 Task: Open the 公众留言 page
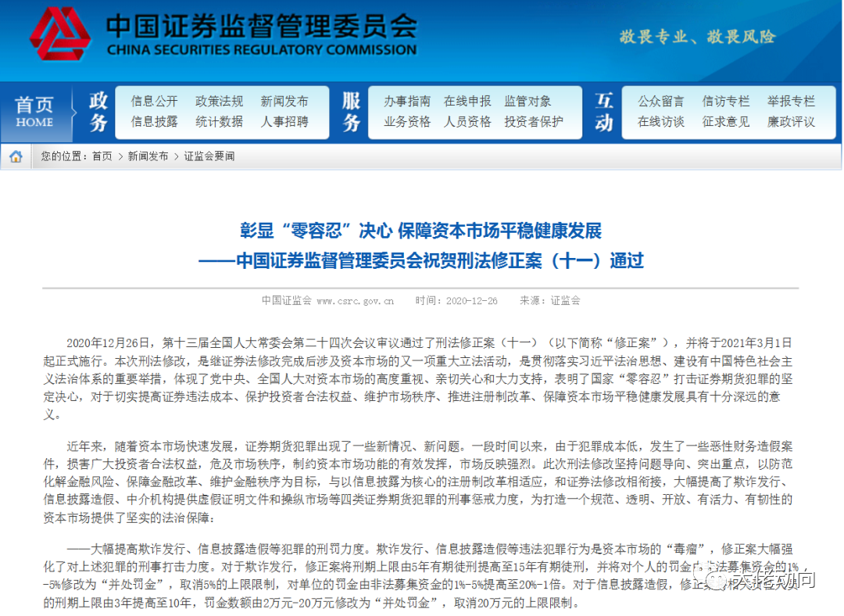click(x=660, y=100)
